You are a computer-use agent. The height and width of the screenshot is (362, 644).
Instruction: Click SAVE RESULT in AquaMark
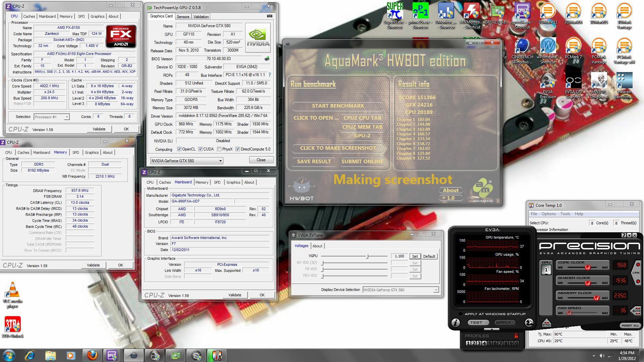[314, 161]
